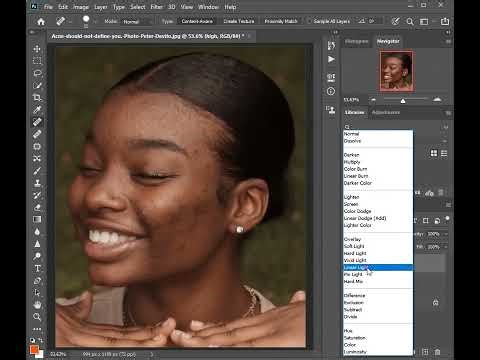Select the Dodge tool

[37, 256]
